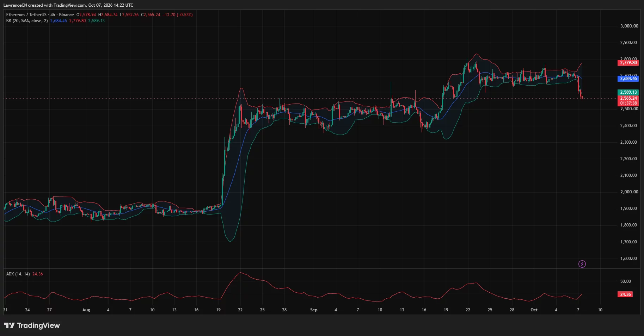
Task: Click the blue 2,684.46 basis price-scale label
Action: pyautogui.click(x=628, y=79)
